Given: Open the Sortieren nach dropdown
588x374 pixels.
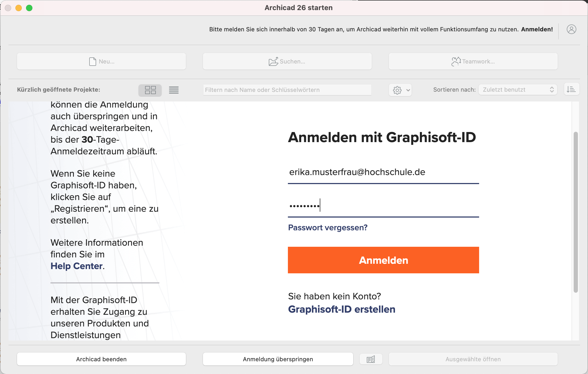Looking at the screenshot, I should tap(518, 90).
